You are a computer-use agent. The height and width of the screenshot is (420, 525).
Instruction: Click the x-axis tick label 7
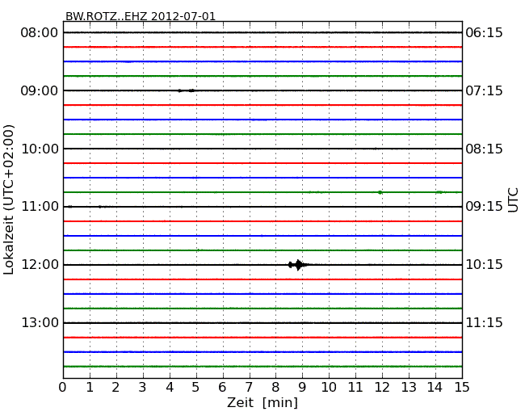point(249,387)
